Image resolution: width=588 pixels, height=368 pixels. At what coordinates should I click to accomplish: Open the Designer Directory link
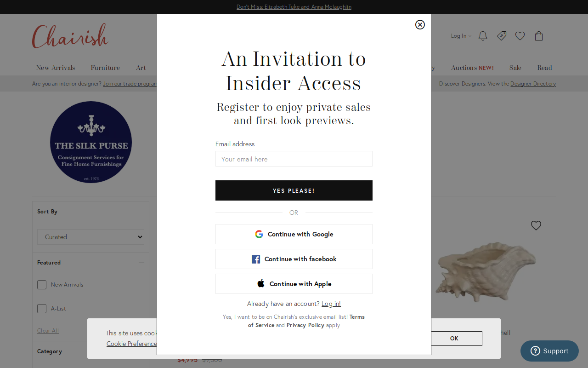[533, 84]
